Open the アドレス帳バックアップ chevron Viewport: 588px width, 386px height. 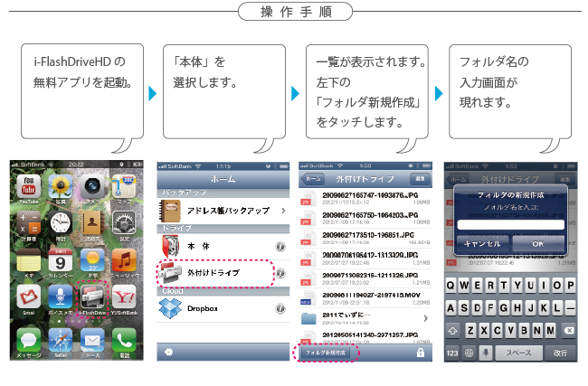pos(283,211)
